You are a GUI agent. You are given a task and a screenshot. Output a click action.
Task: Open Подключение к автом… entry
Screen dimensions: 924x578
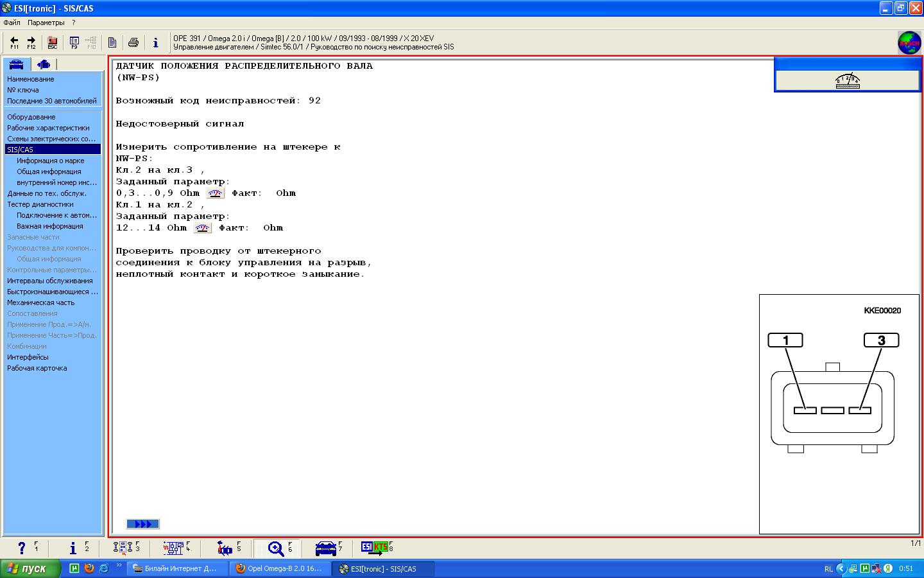click(x=57, y=215)
